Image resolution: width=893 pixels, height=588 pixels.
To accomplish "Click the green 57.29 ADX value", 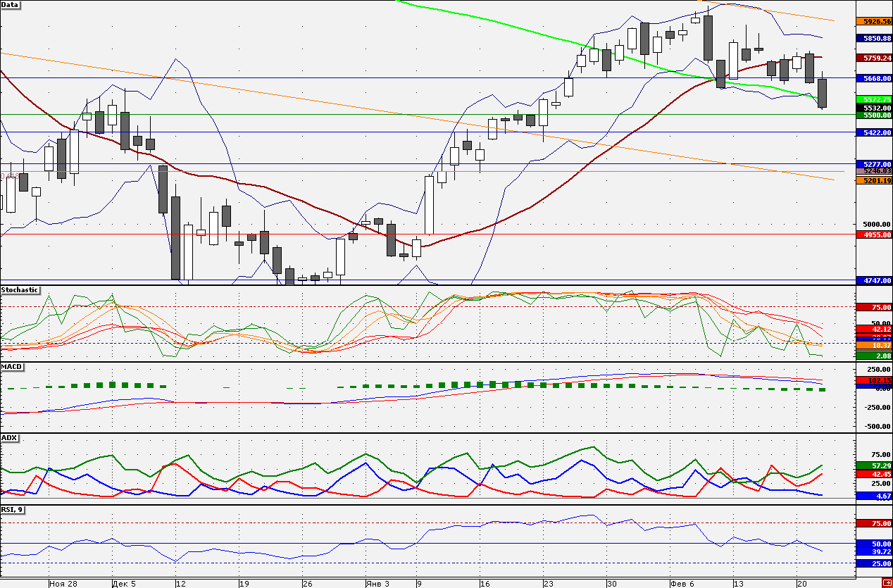I will pos(873,466).
